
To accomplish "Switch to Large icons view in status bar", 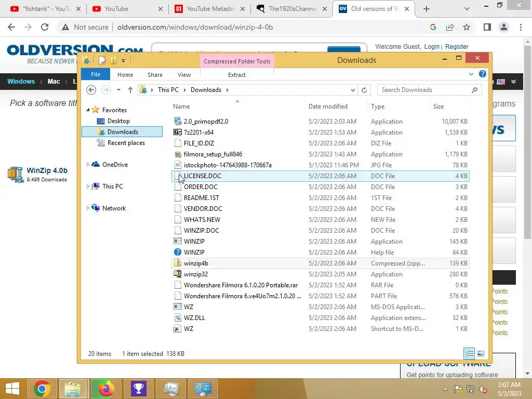I will click(481, 353).
